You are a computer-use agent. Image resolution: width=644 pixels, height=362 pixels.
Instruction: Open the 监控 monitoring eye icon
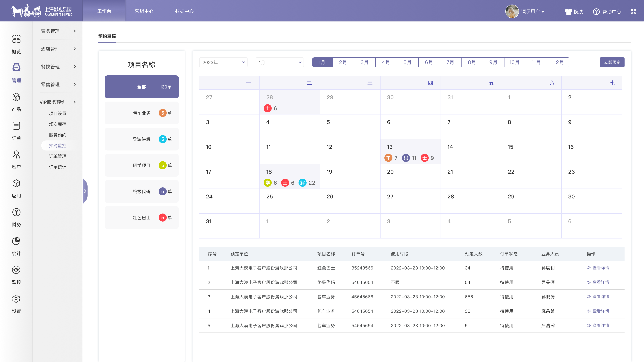(16, 270)
